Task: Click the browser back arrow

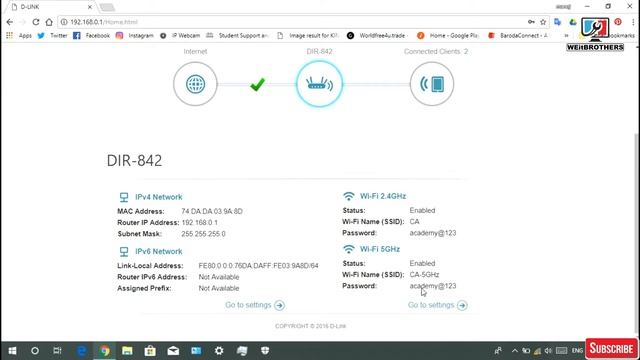Action: (x=10, y=22)
